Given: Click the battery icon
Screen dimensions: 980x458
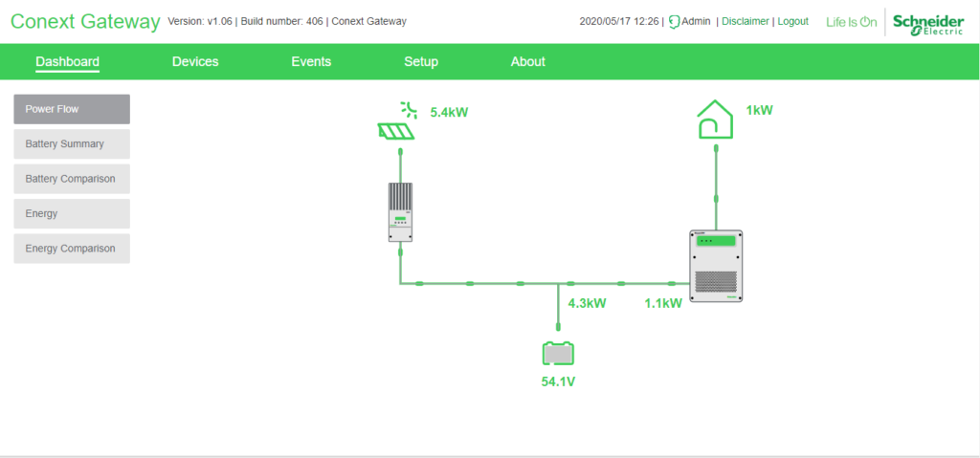Looking at the screenshot, I should pos(558,354).
